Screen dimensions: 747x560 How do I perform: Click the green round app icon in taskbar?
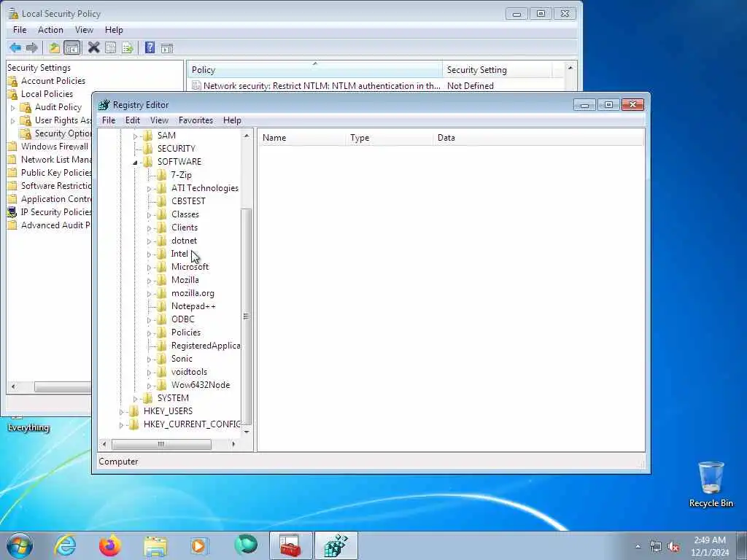pyautogui.click(x=246, y=545)
